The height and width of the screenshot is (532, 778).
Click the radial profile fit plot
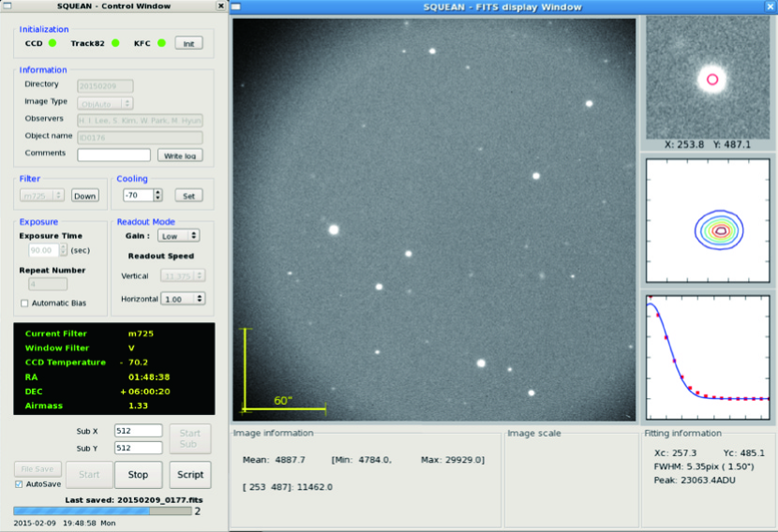point(710,356)
